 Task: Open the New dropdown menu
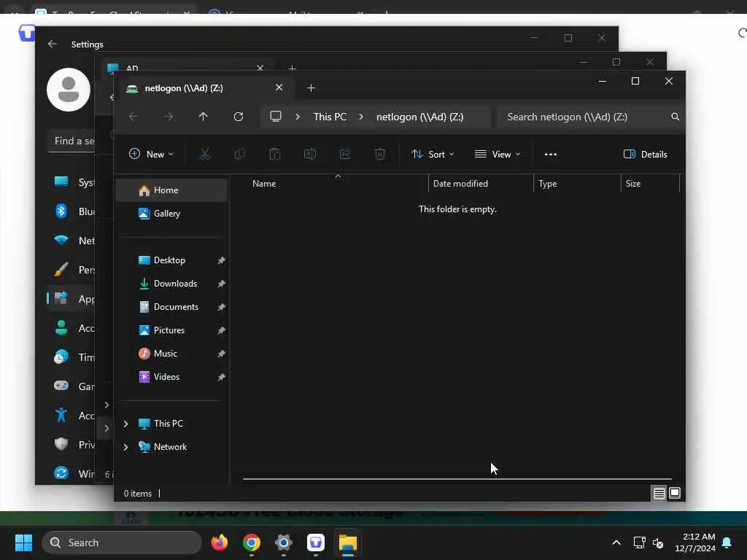(151, 154)
